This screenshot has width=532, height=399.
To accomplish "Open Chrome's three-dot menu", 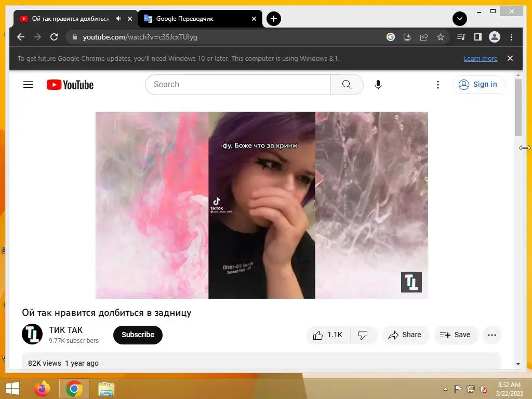I will pos(511,37).
